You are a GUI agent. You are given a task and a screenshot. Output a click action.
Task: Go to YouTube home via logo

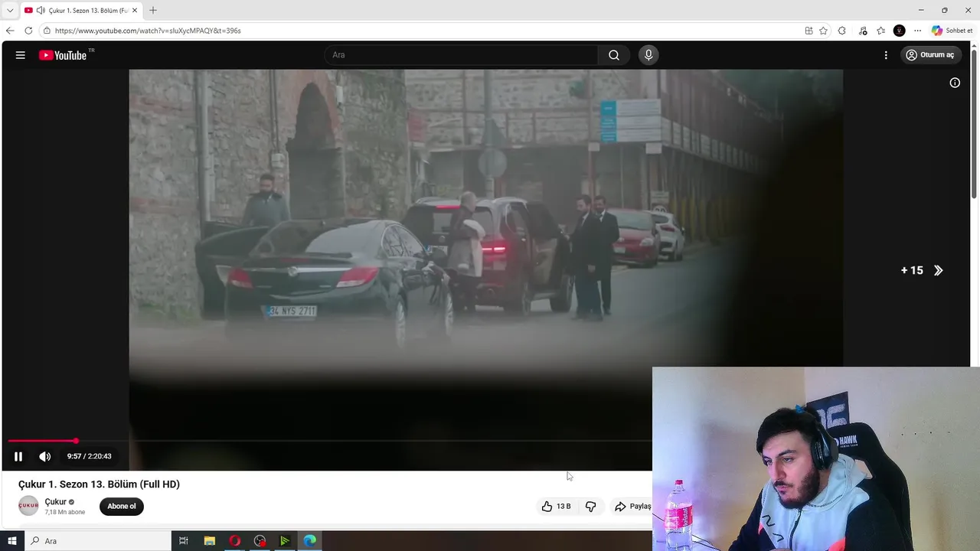tap(63, 55)
